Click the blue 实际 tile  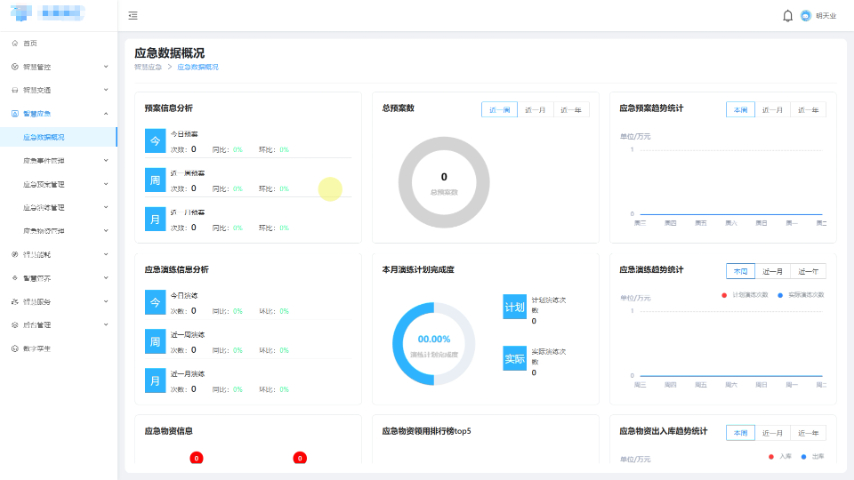pos(515,359)
